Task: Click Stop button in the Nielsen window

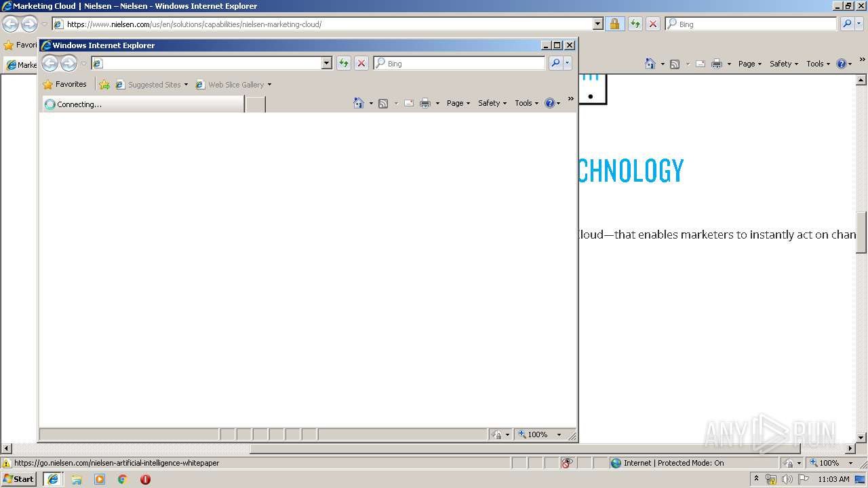Action: point(653,24)
